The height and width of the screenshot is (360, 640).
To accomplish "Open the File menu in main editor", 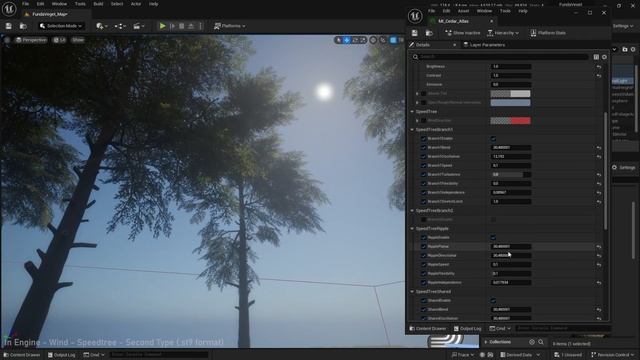I will point(25,4).
